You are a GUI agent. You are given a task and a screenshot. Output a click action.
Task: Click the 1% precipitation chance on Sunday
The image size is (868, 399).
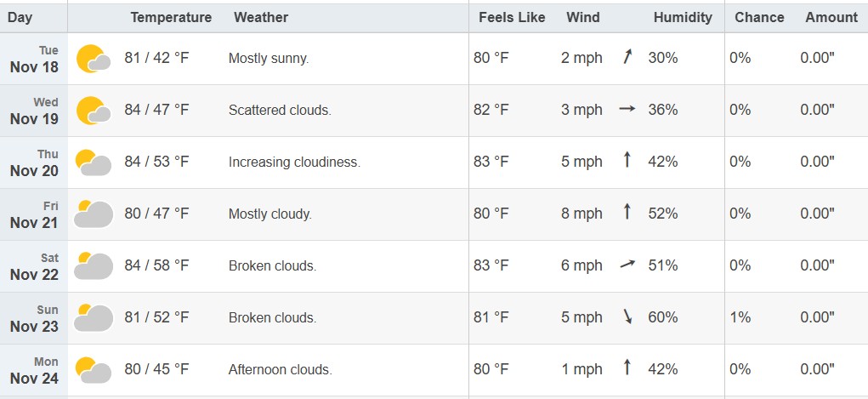(740, 317)
